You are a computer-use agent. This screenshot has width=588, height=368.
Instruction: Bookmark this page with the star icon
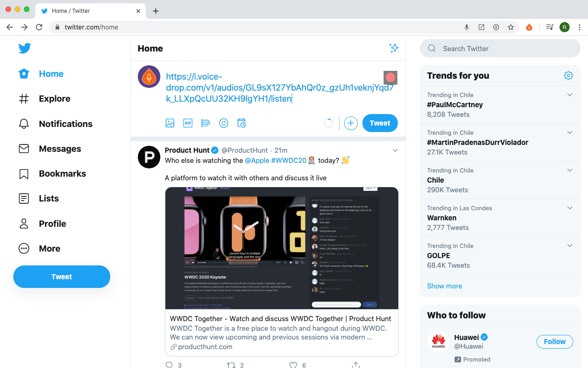pos(511,27)
